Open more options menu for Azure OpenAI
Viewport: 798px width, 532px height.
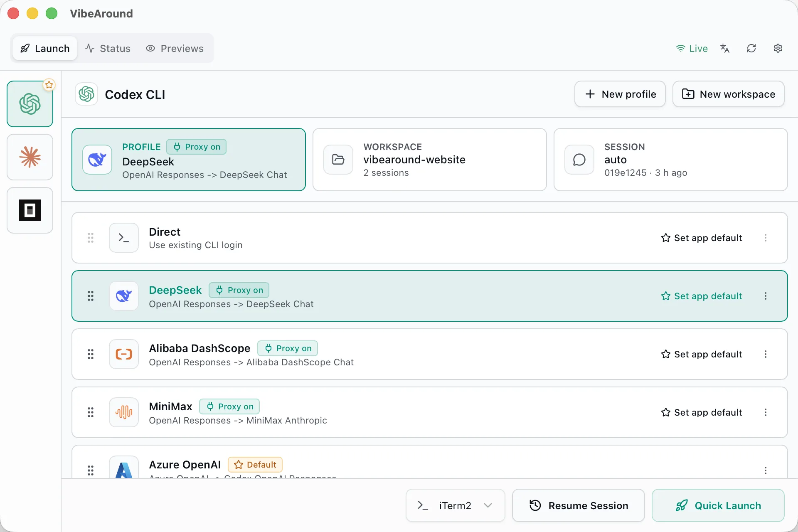[x=766, y=470]
